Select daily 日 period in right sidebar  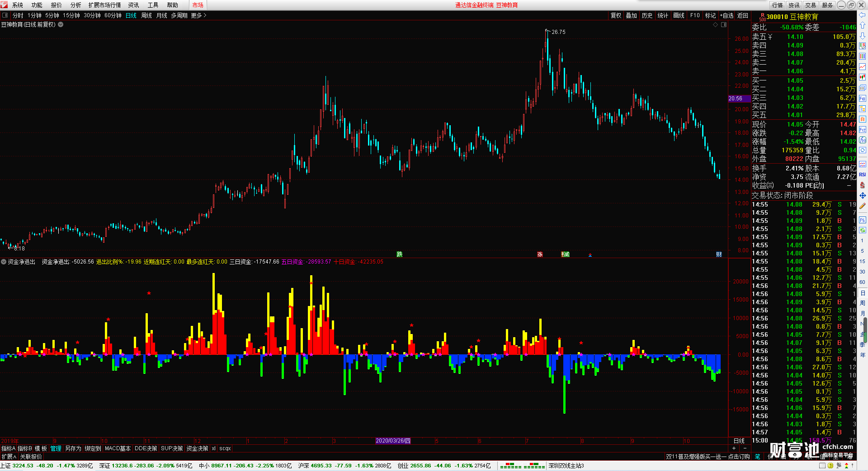[863, 293]
